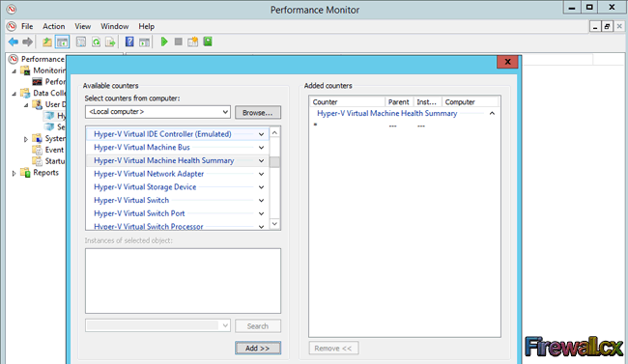Click the Refresh toolbar icon
Image resolution: width=628 pixels, height=364 pixels.
pyautogui.click(x=96, y=42)
